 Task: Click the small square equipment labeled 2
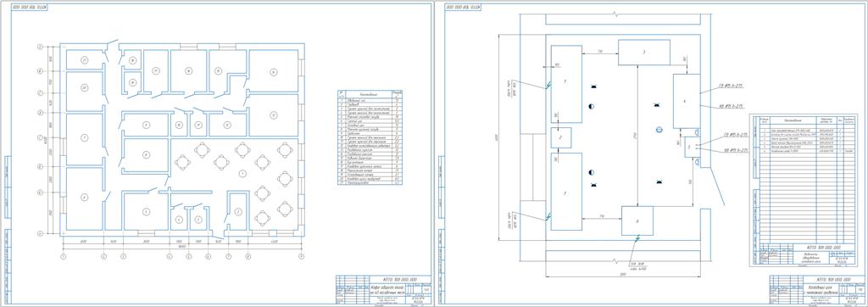pyautogui.click(x=560, y=137)
